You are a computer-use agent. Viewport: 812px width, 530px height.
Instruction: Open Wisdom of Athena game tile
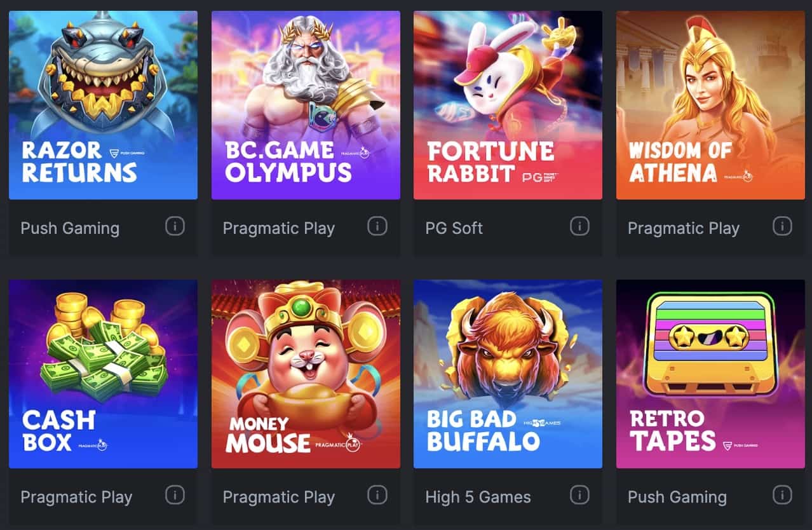(710, 105)
